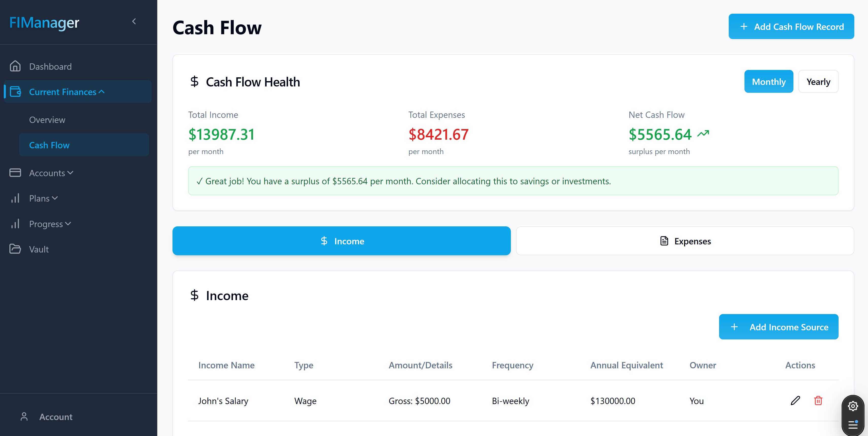Screen dimensions: 868x436
Task: Select Cash Flow in the sidebar
Action: point(84,145)
